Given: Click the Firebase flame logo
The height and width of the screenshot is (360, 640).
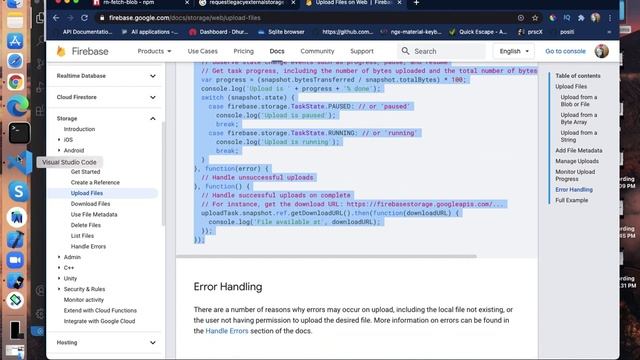Looking at the screenshot, I should coord(61,51).
